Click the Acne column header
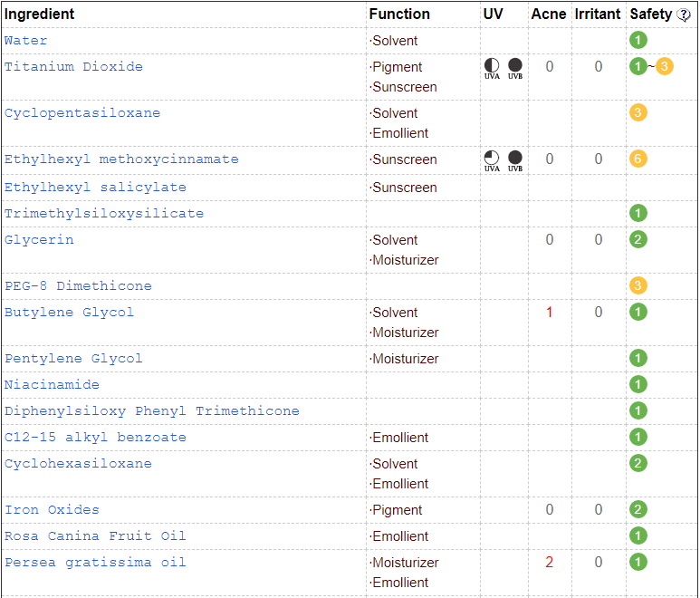This screenshot has width=700, height=598. coord(548,14)
